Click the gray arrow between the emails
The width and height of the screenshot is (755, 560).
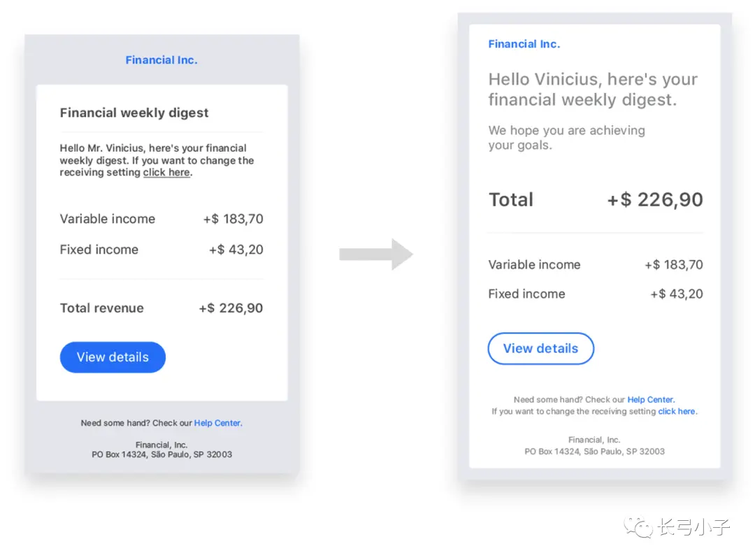376,254
